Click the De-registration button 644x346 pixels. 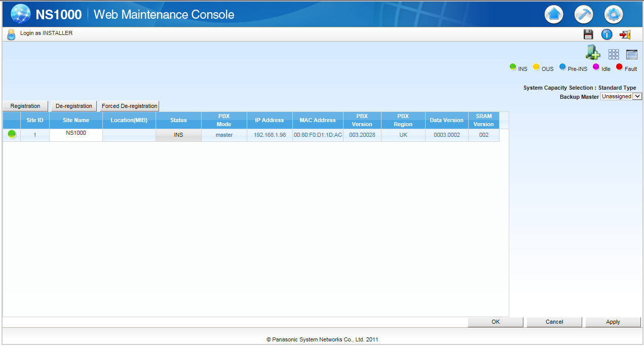point(74,106)
